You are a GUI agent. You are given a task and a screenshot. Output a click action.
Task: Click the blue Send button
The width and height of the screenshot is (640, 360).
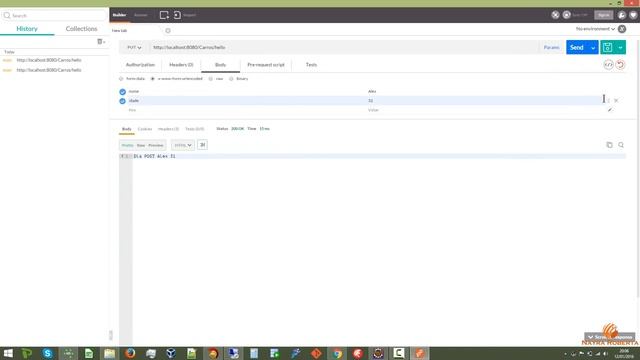coord(577,47)
